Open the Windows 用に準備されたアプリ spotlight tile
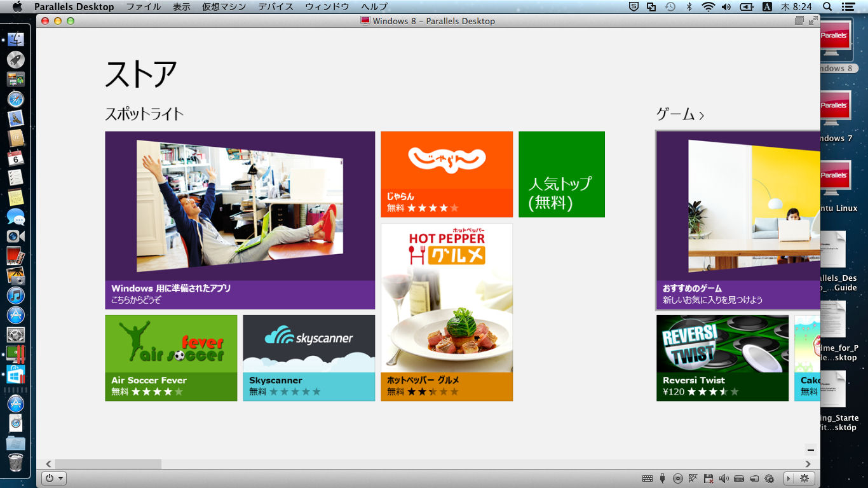This screenshot has height=488, width=868. click(x=240, y=220)
